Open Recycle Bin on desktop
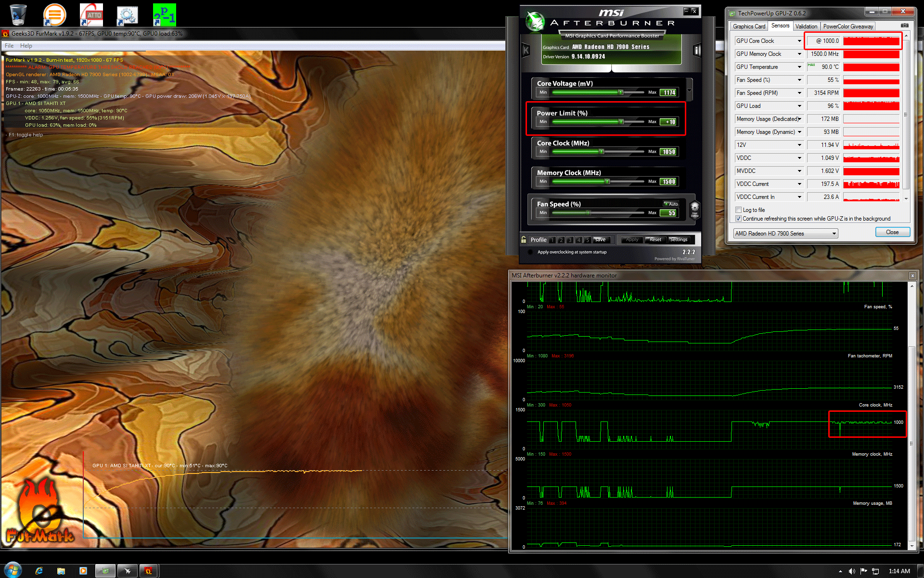Image resolution: width=924 pixels, height=578 pixels. (18, 14)
